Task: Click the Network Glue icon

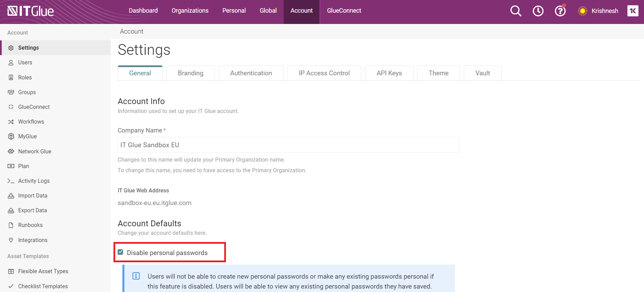Action: pyautogui.click(x=11, y=151)
